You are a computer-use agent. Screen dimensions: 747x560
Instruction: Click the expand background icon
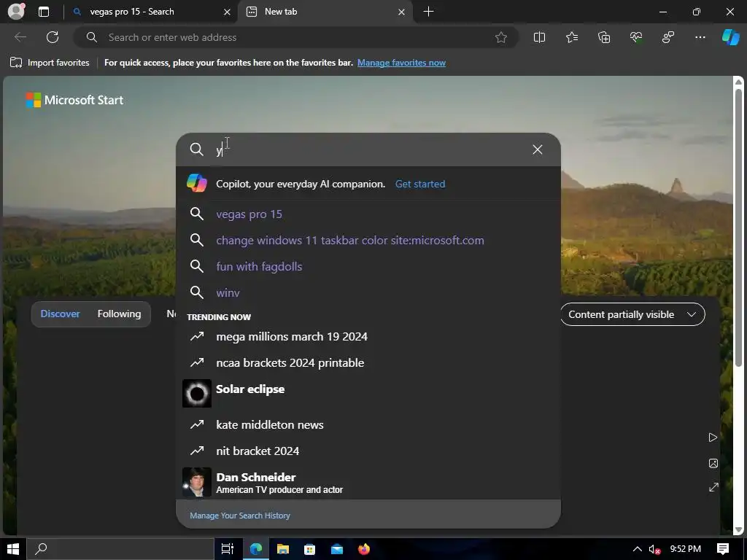(713, 487)
